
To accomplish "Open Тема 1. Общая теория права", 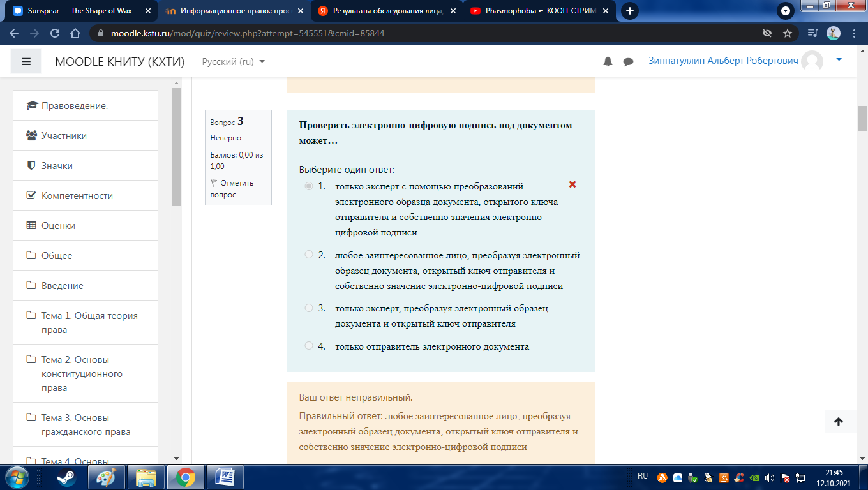I will pos(86,323).
